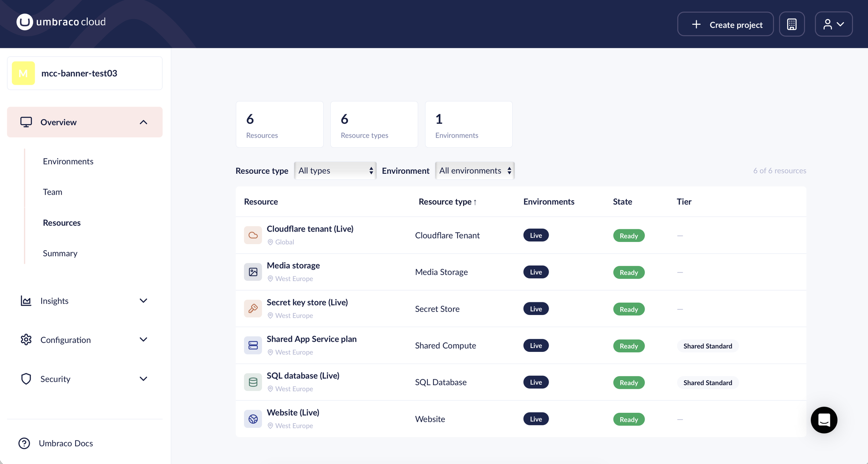Open the chat support bubble
Screen dimensions: 868x464
pos(824,420)
